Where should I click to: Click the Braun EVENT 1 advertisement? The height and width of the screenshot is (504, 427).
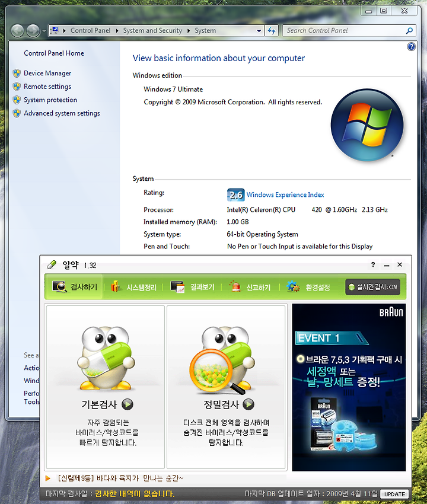(349, 387)
